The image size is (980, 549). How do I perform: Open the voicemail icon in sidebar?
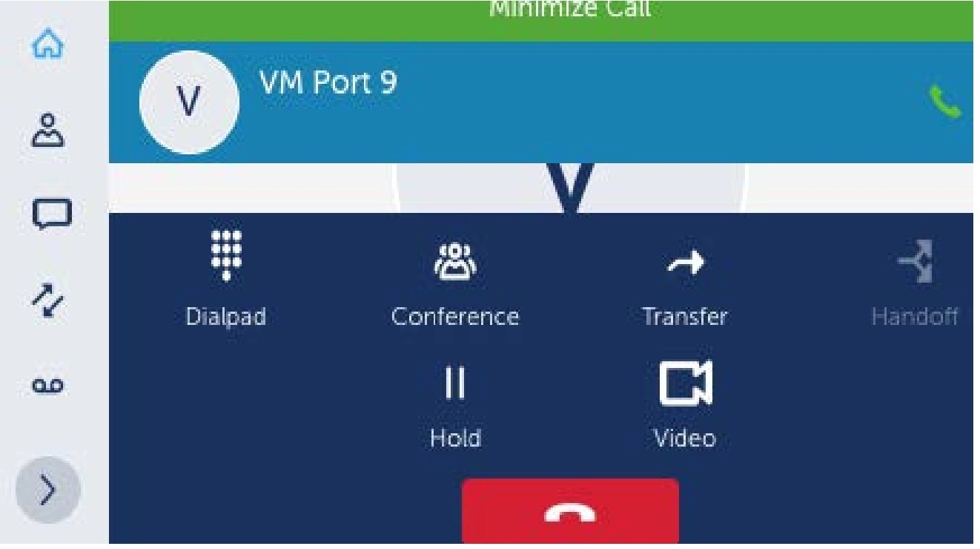click(51, 387)
